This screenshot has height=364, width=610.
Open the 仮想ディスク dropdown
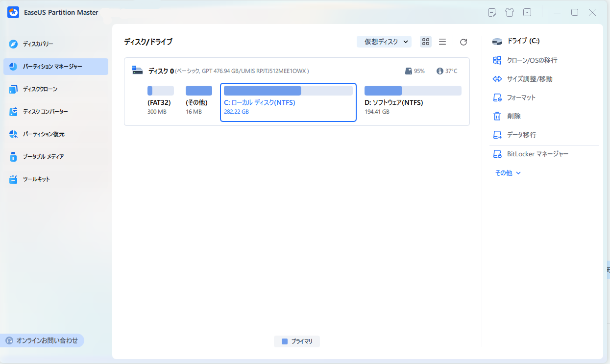coord(384,42)
